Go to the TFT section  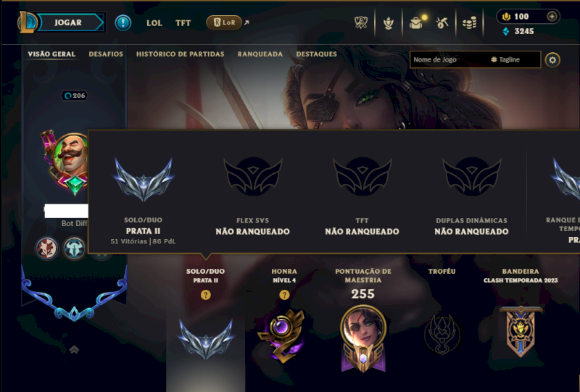tap(183, 23)
